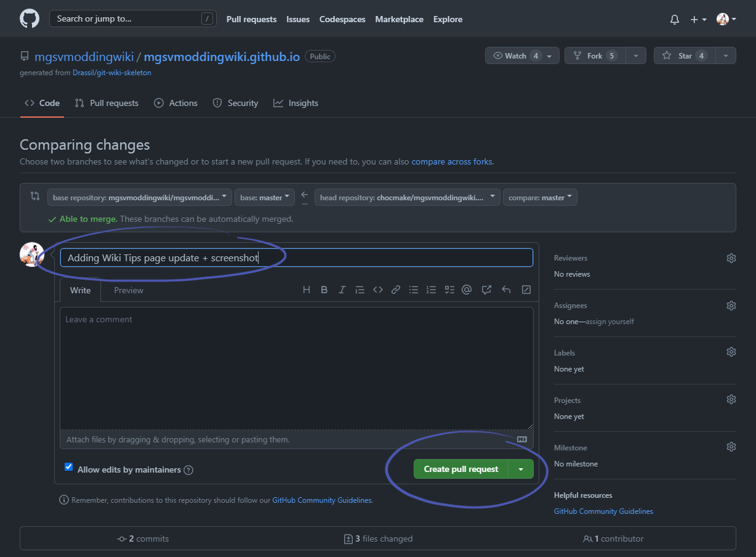Open the mgsvmoddingwiki.github.io repo link
Image resolution: width=756 pixels, height=557 pixels.
(222, 57)
